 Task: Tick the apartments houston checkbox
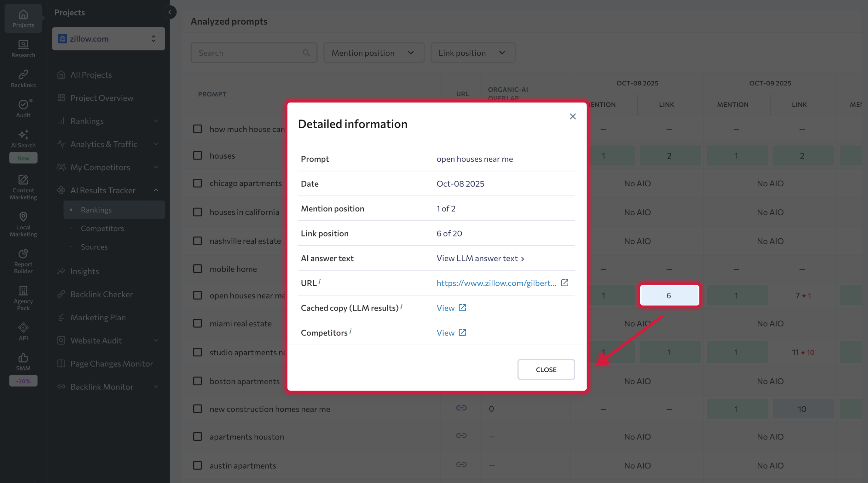[197, 436]
